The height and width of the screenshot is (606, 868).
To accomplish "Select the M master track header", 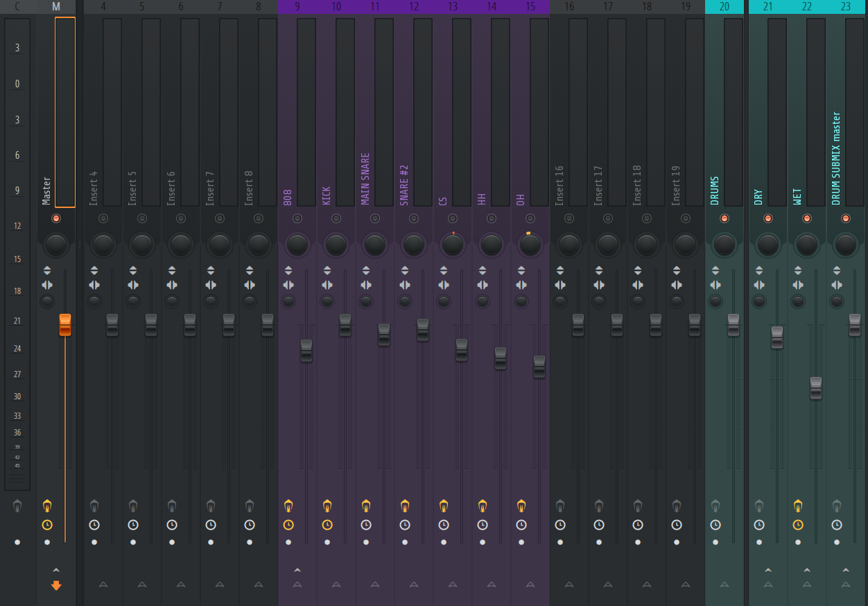I will (x=56, y=7).
